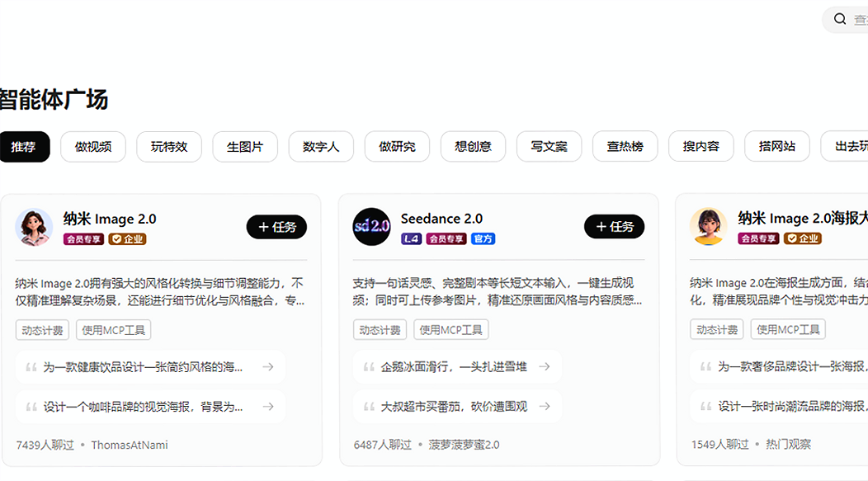
Task: Click 会员专享 badge on 纳米 Image 2.0海报 card
Action: [x=758, y=238]
